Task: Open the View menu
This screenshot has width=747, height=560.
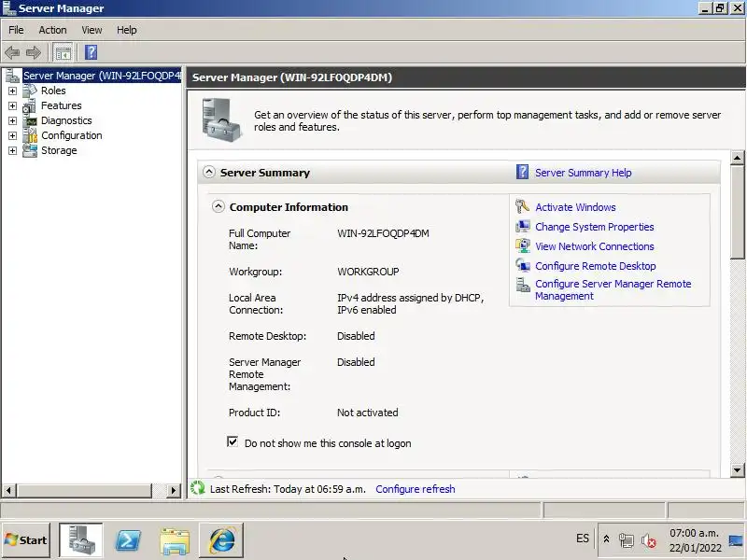Action: (92, 30)
